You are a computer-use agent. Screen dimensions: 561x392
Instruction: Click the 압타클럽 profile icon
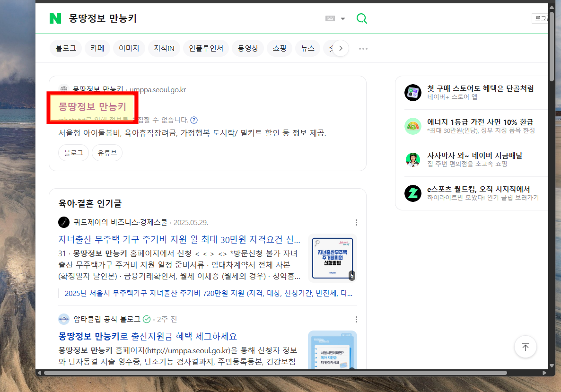(64, 319)
